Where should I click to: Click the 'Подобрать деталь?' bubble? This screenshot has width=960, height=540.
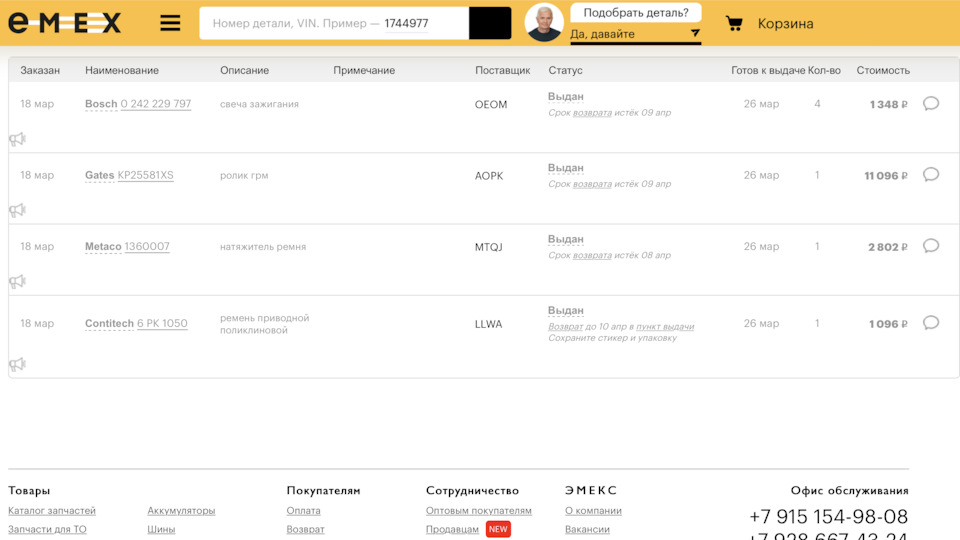click(636, 12)
